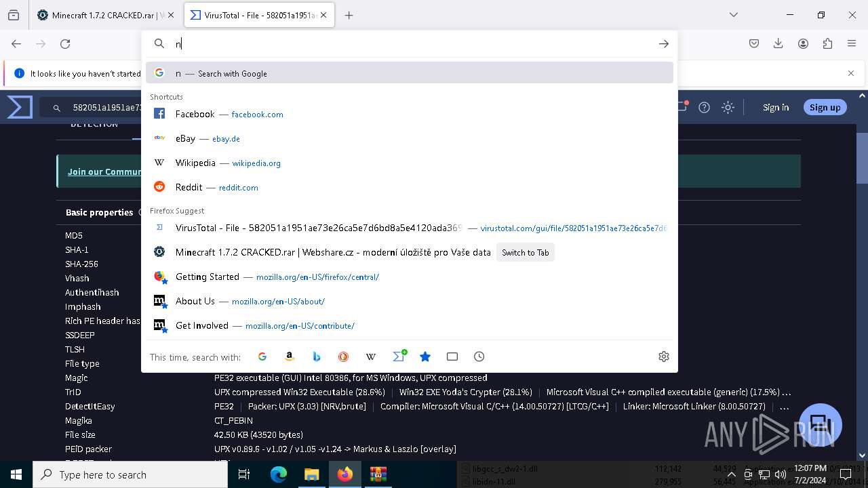The width and height of the screenshot is (868, 488).
Task: Close the VirusTotal tab
Action: (x=323, y=15)
